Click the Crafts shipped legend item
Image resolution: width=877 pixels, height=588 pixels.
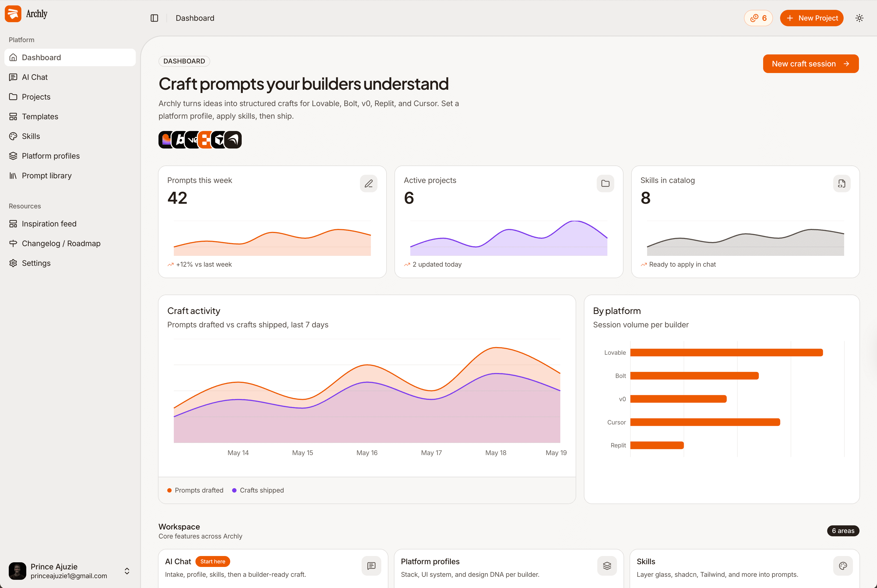(x=258, y=490)
